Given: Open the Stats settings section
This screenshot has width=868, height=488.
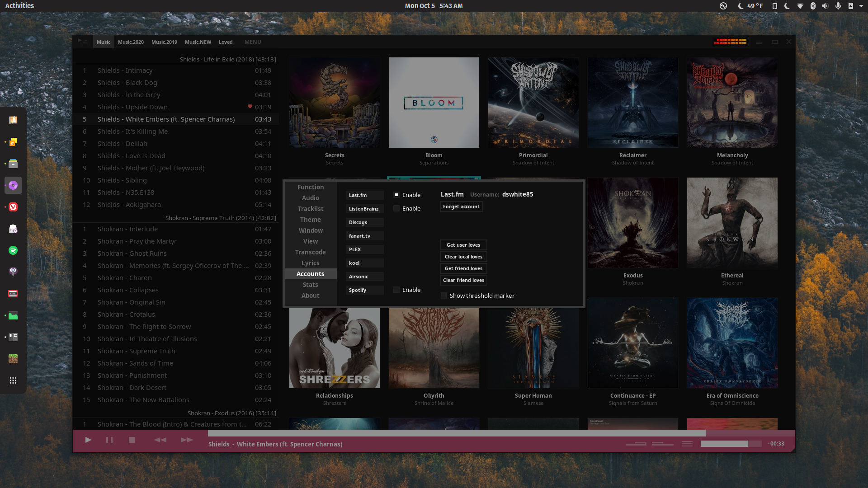Looking at the screenshot, I should pyautogui.click(x=311, y=285).
